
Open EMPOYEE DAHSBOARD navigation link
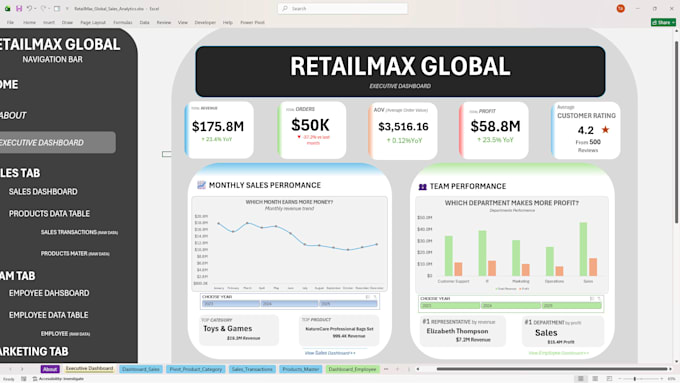[x=49, y=293]
